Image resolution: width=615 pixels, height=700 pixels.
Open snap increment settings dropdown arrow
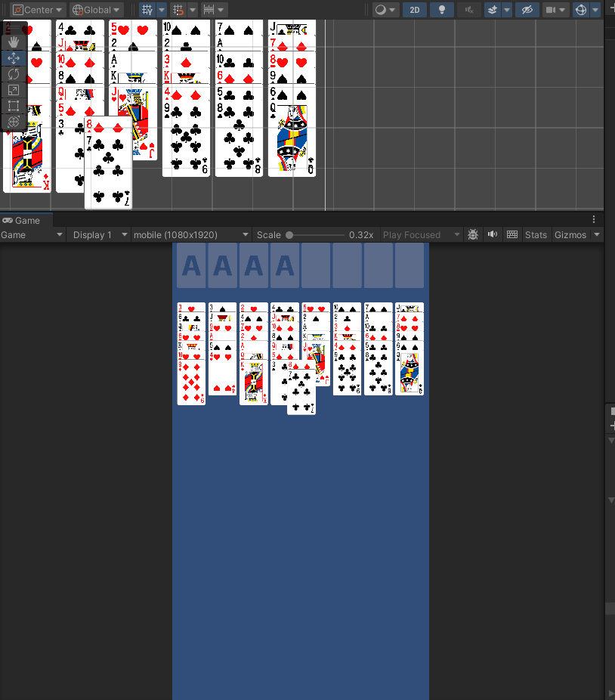coord(221,10)
